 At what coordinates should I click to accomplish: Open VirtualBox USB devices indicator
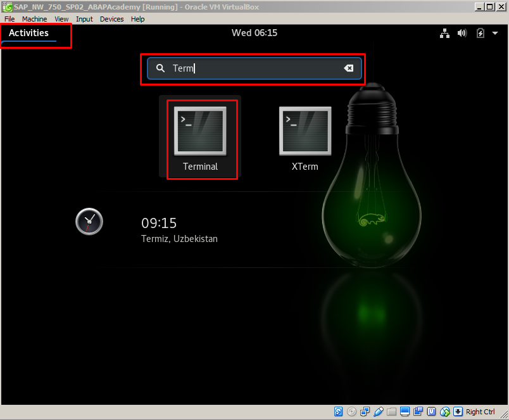(378, 412)
